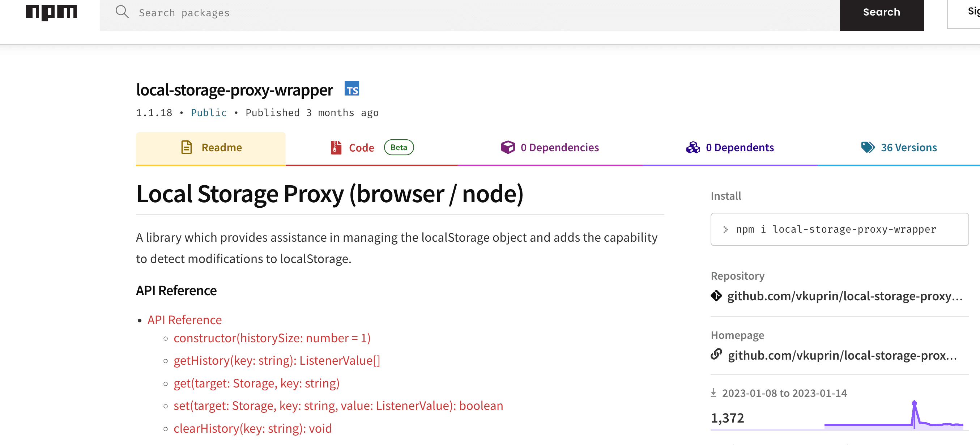
Task: Click the npm logo
Action: click(51, 13)
